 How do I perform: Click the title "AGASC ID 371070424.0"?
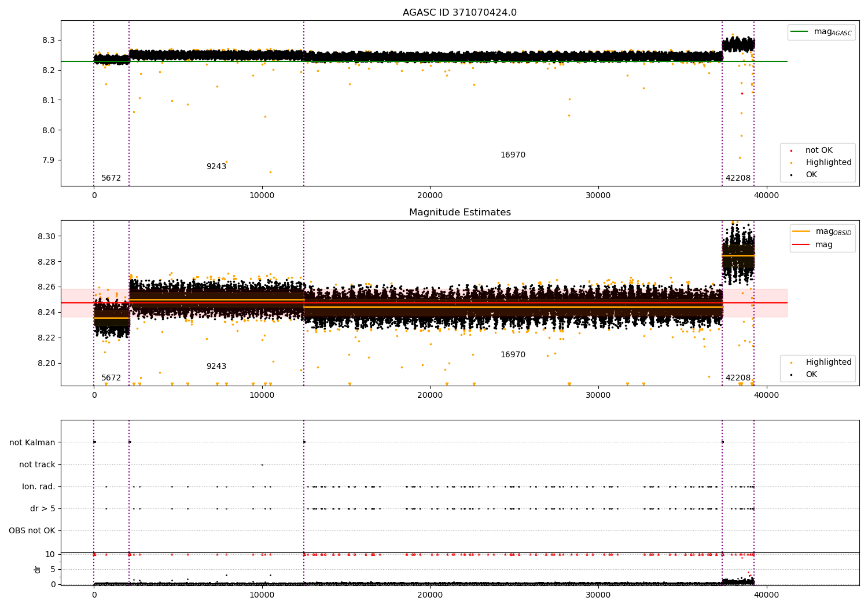[459, 13]
